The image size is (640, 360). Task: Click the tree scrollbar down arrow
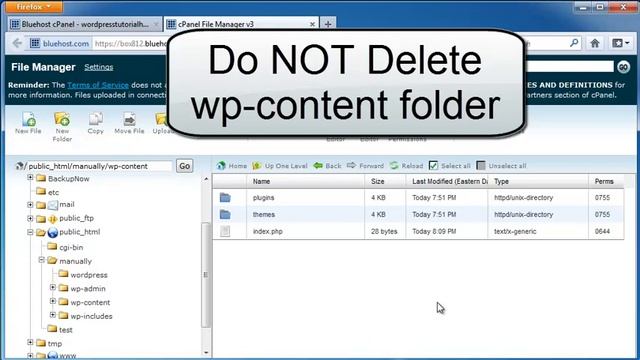(x=206, y=352)
